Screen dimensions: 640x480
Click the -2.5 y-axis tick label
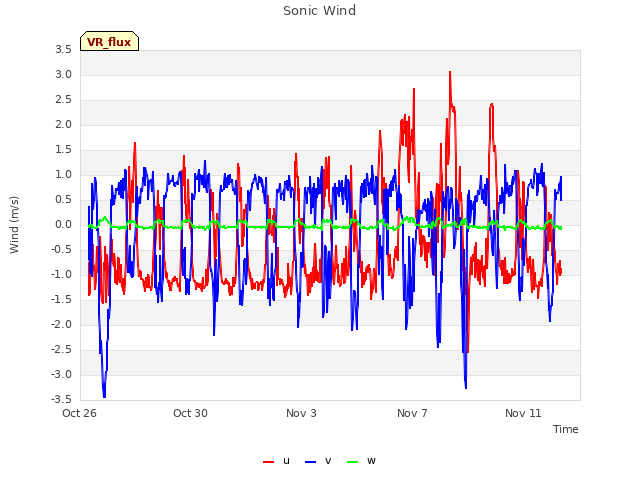62,349
